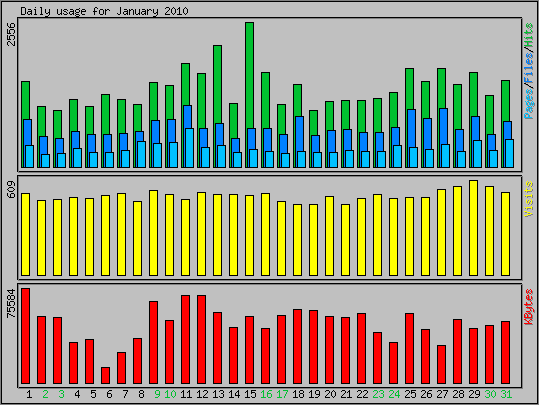The height and width of the screenshot is (405, 539).
Task: Click day label 8 on the x-axis
Action: pyautogui.click(x=141, y=394)
